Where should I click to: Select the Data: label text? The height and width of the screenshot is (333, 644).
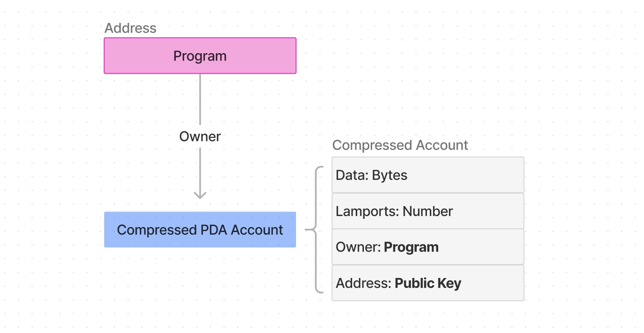(352, 175)
